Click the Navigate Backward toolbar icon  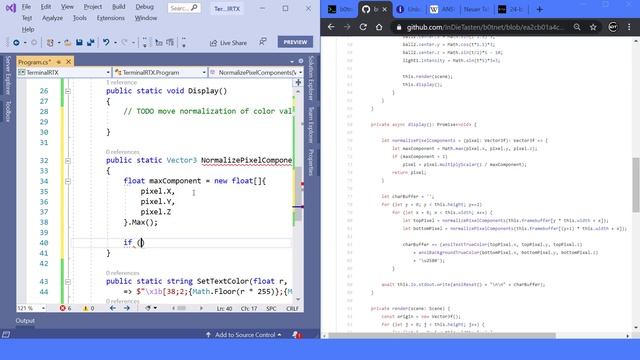point(16,42)
